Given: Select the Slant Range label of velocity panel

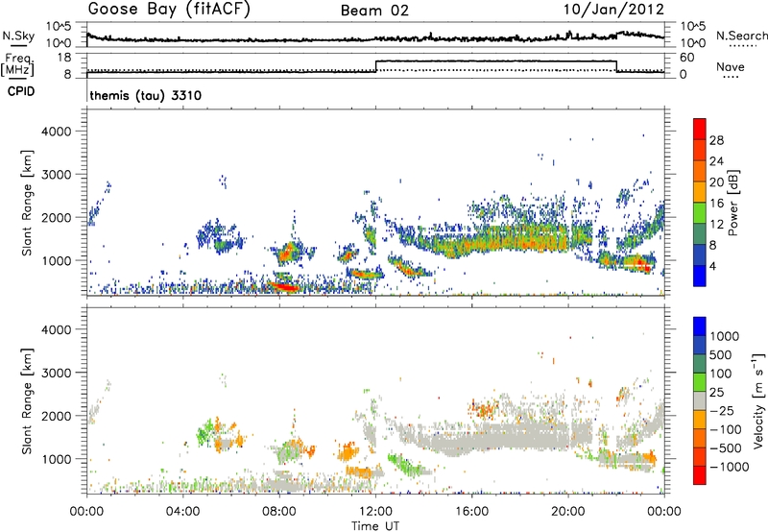Looking at the screenshot, I should (27, 400).
